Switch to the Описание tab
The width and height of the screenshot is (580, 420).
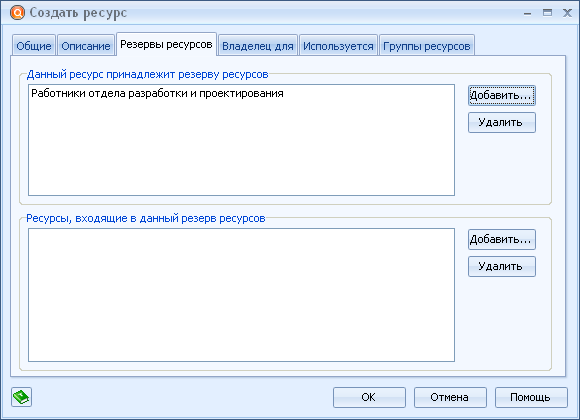tap(86, 46)
